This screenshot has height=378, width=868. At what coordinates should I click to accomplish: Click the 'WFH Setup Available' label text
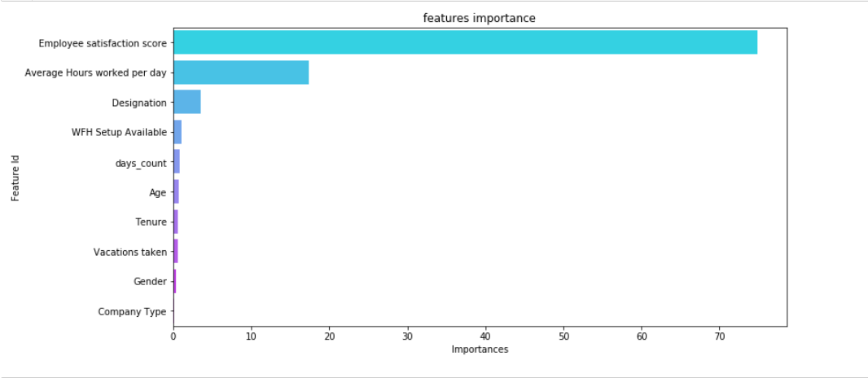pyautogui.click(x=119, y=132)
